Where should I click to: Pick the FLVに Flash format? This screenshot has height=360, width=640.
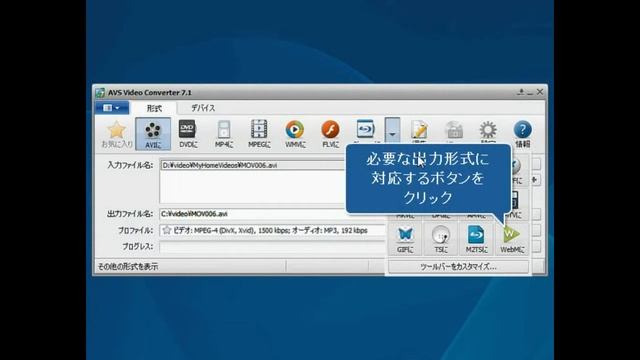point(330,134)
